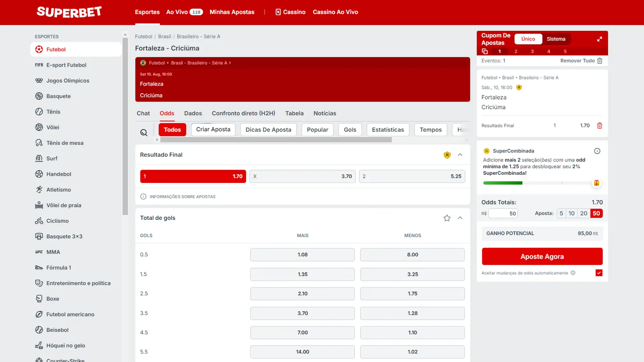Screen dimensions: 644x362
Task: Select the Basquete ball icon
Action: pos(39,96)
